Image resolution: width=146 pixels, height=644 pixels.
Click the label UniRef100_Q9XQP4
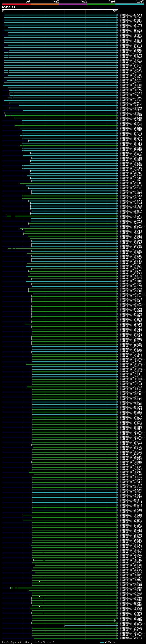coord(131,324)
